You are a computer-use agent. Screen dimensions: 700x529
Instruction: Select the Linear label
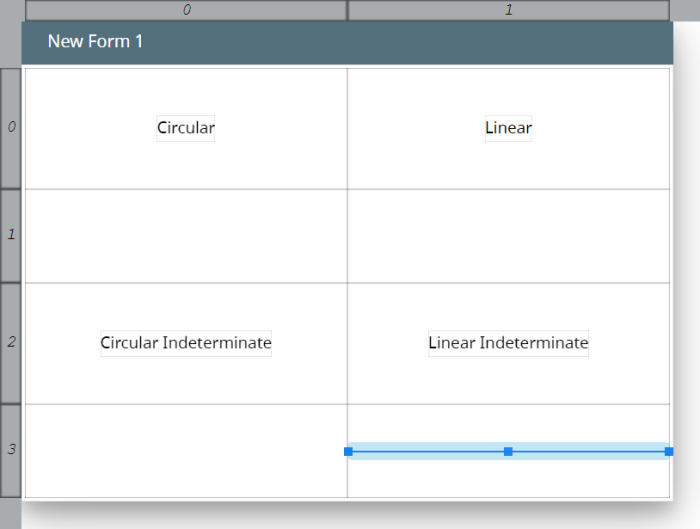click(508, 128)
